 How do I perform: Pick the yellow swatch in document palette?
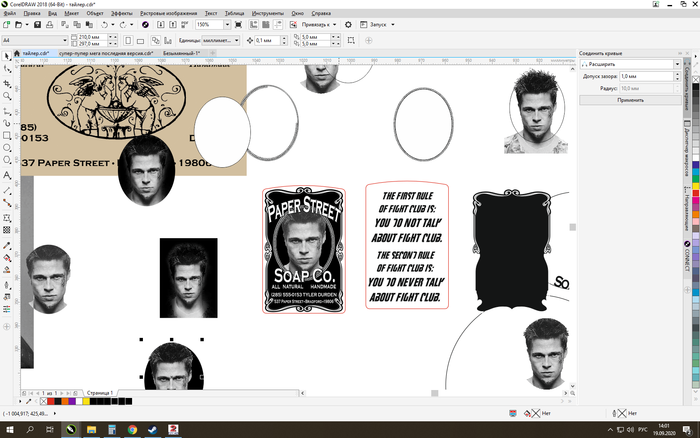pos(86,401)
